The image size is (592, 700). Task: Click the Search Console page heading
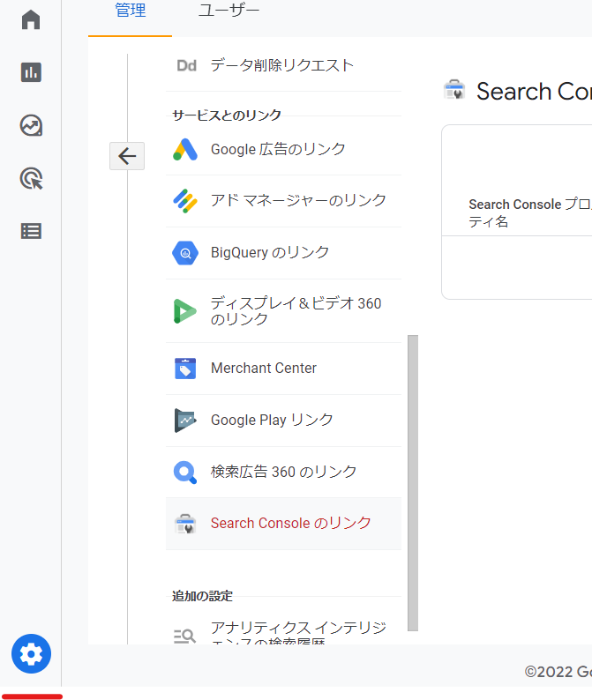coord(534,92)
